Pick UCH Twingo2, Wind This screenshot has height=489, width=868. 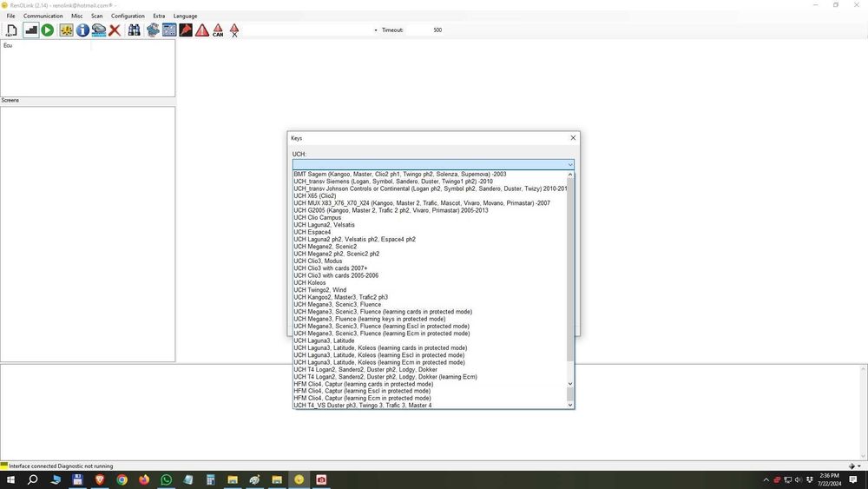(320, 289)
